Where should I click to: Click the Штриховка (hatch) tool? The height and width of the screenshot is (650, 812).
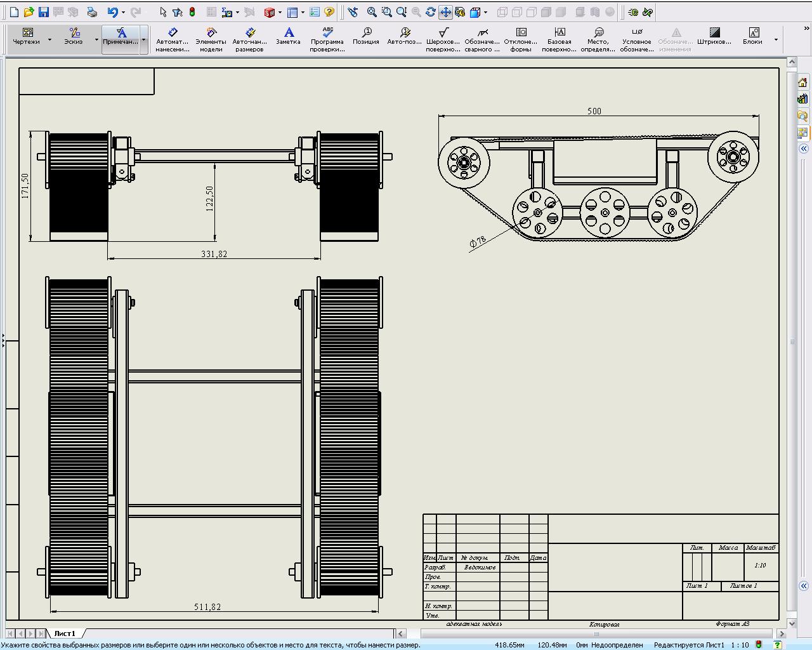point(714,37)
